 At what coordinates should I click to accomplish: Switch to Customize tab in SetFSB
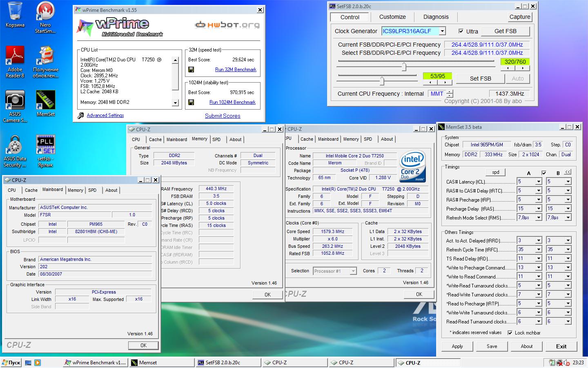coord(392,17)
